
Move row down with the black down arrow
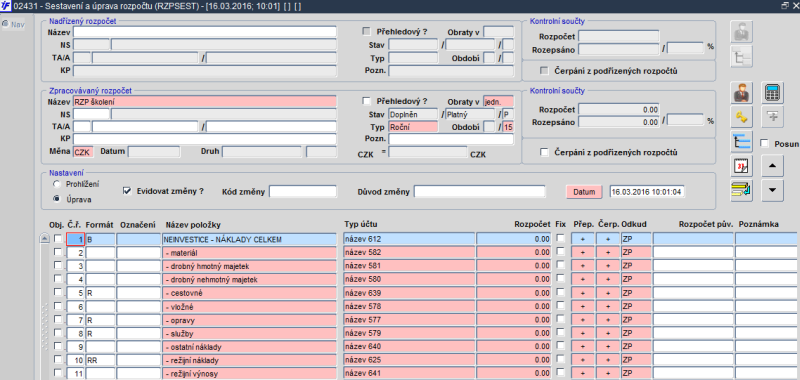[x=772, y=191]
